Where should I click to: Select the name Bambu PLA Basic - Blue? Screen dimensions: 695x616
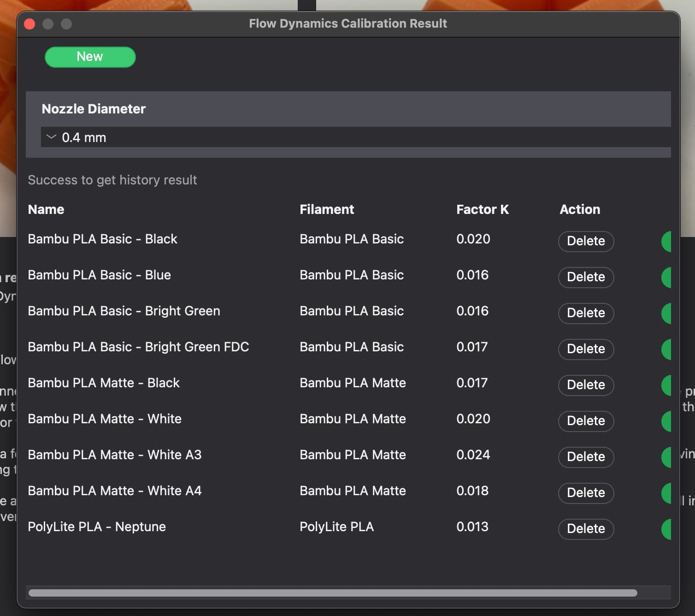pyautogui.click(x=99, y=275)
